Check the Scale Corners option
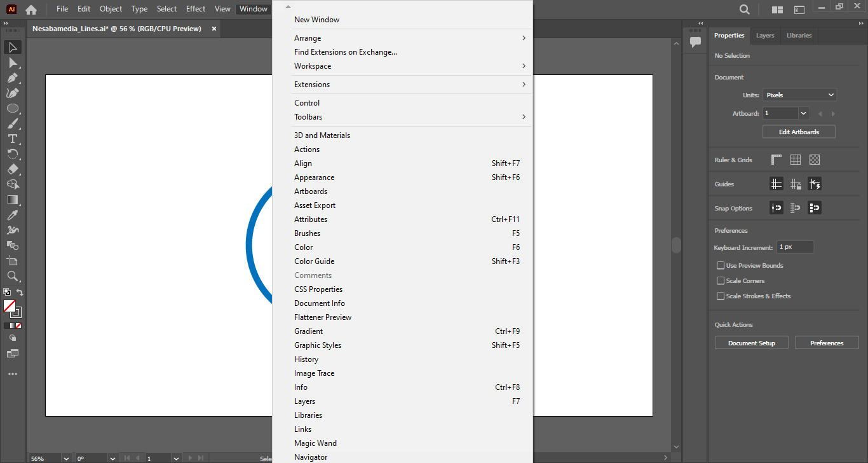The width and height of the screenshot is (868, 463). point(721,280)
